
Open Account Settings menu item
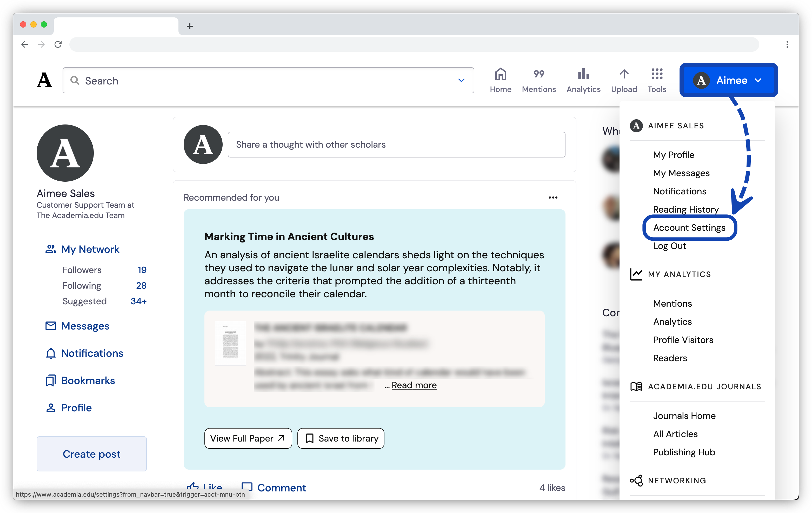(x=689, y=228)
